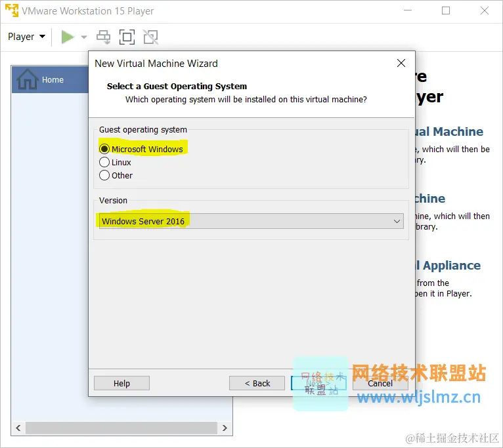Open the Version dropdown list
The image size is (503, 448).
coord(251,221)
